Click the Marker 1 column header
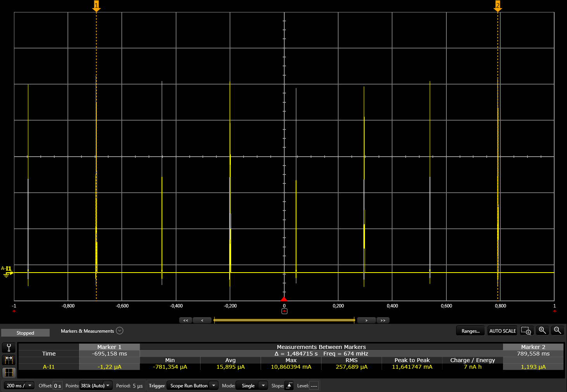This screenshot has height=392, width=567. (x=109, y=347)
